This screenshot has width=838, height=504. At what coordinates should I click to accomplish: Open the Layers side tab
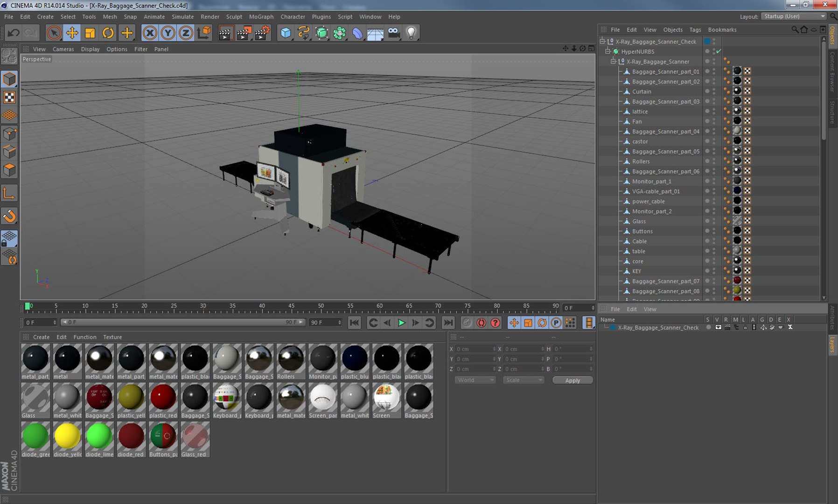click(x=832, y=344)
